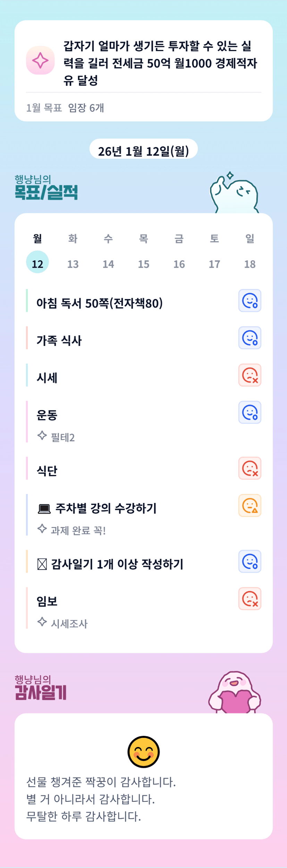Click the red sad face for 임보
Viewport: 287px width, 868px height.
coord(250,599)
